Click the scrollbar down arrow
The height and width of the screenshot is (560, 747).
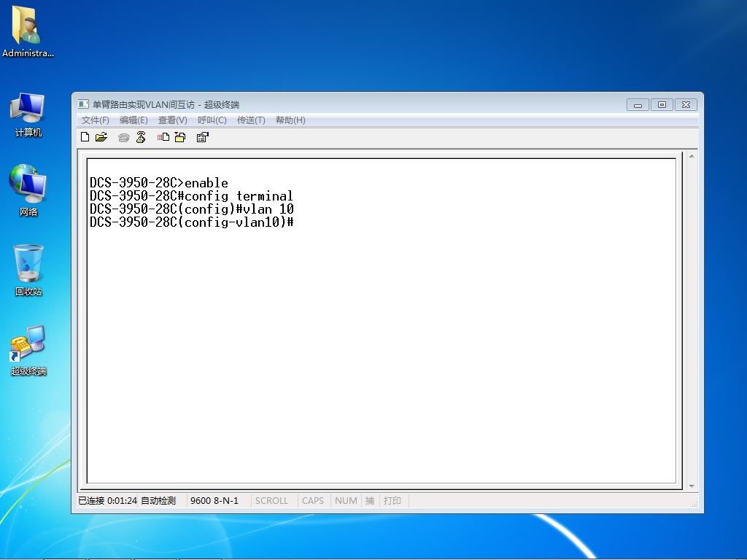(692, 486)
